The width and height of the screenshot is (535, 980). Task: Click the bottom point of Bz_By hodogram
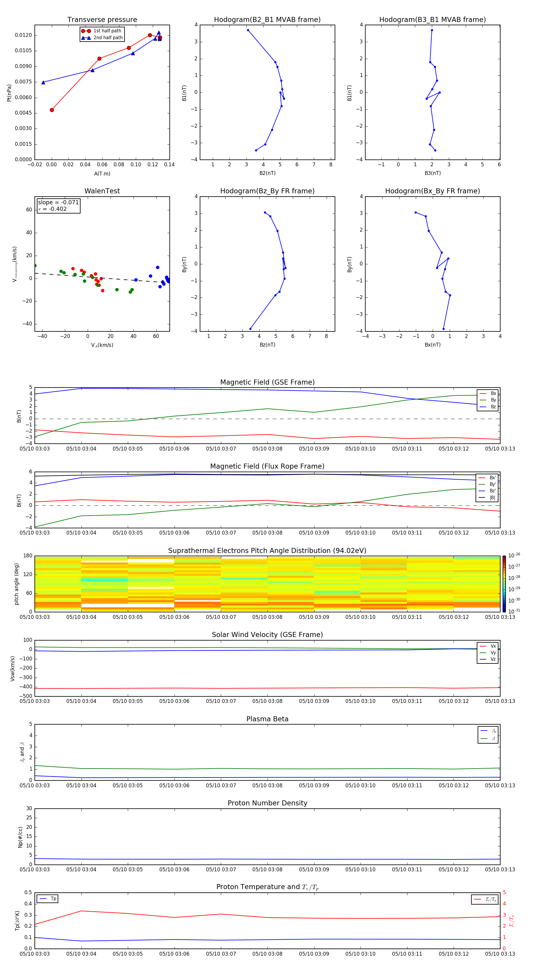click(x=250, y=329)
